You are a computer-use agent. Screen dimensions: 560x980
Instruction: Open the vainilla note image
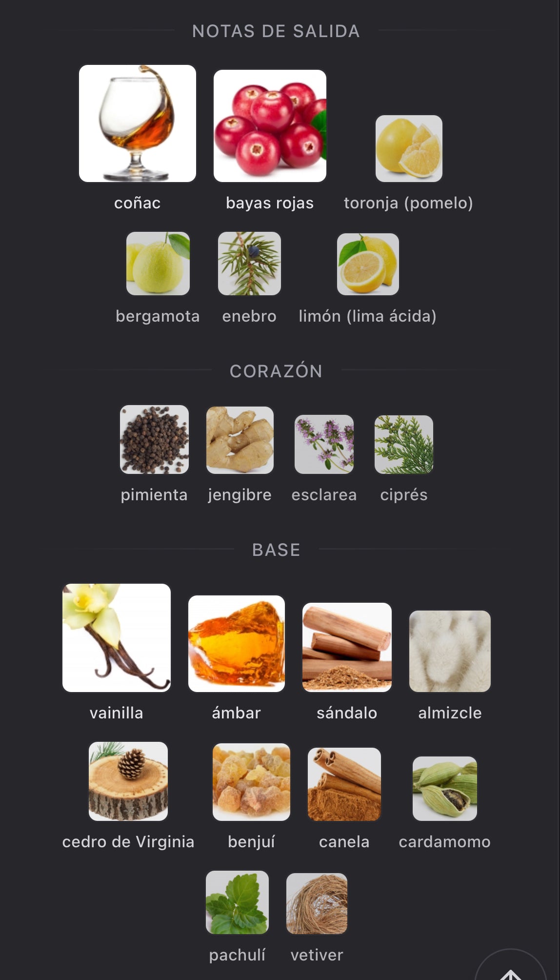(x=117, y=638)
